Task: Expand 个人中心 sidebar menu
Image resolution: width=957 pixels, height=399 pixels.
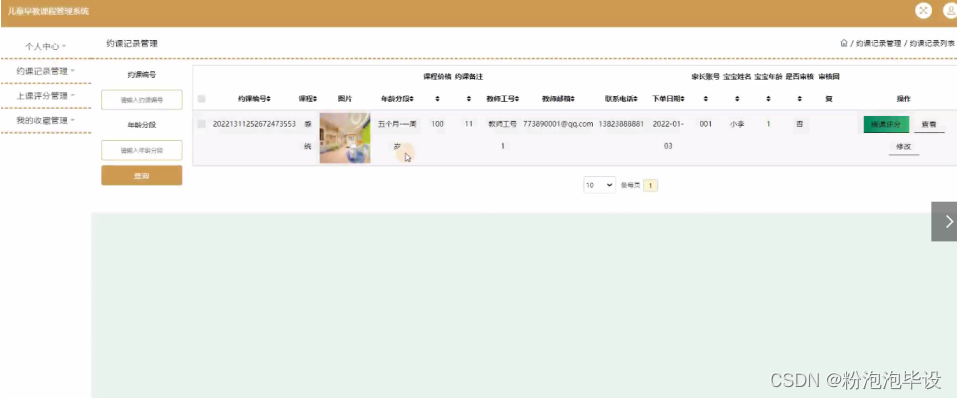Action: coord(45,46)
